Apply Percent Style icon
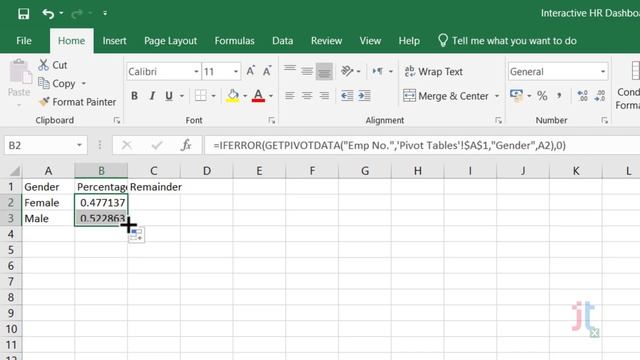 [542, 96]
